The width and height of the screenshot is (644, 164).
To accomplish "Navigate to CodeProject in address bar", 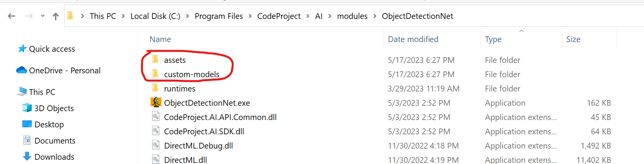I will coord(279,16).
